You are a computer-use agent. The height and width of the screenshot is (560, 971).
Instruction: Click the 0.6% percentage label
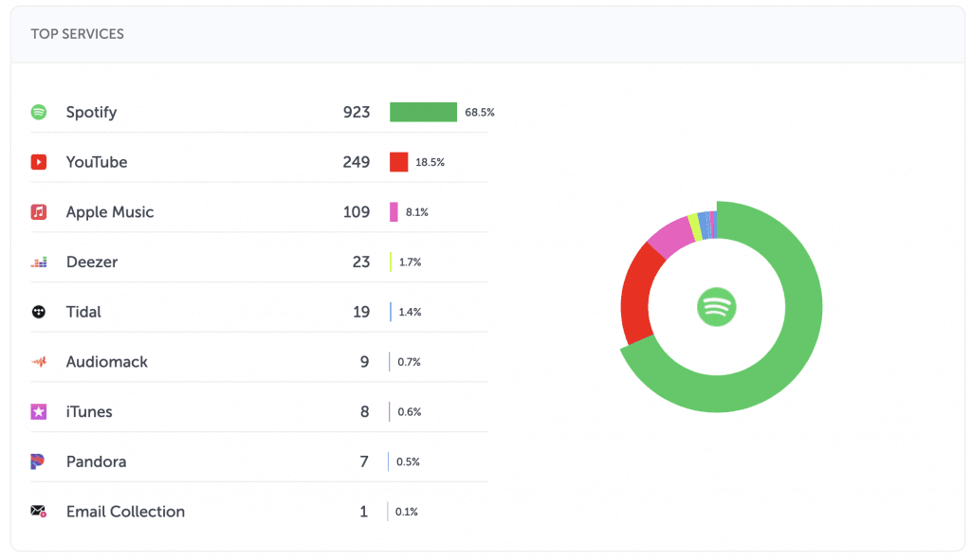[x=410, y=411]
